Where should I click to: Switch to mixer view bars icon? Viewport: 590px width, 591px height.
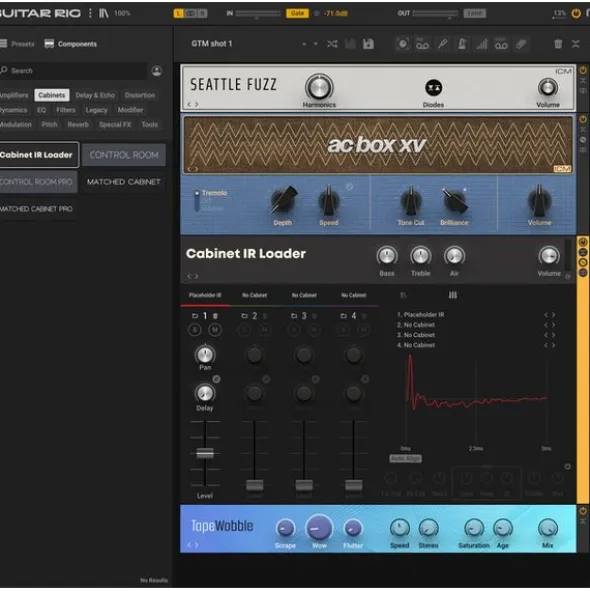453,295
